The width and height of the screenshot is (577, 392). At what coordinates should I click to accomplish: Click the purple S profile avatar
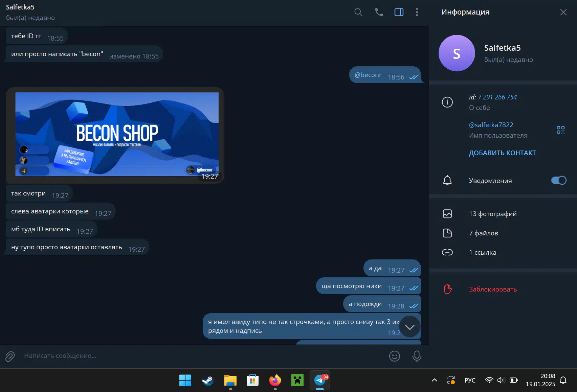[x=457, y=53]
